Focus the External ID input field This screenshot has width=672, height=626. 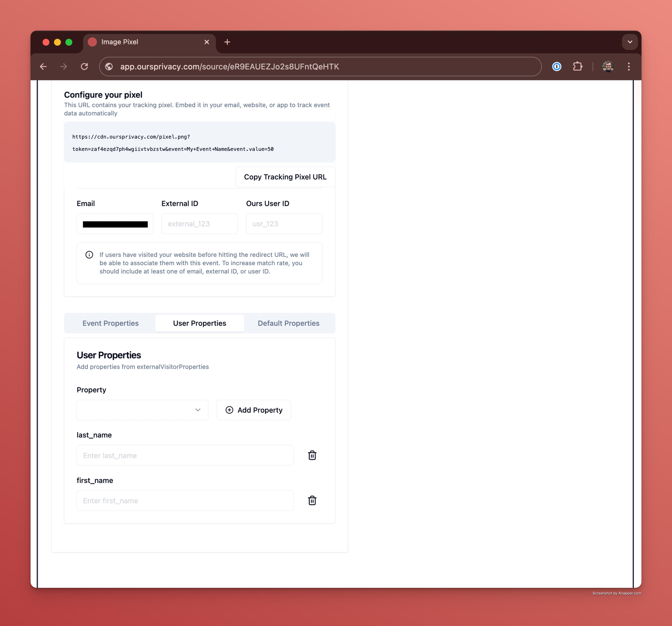pyautogui.click(x=199, y=224)
